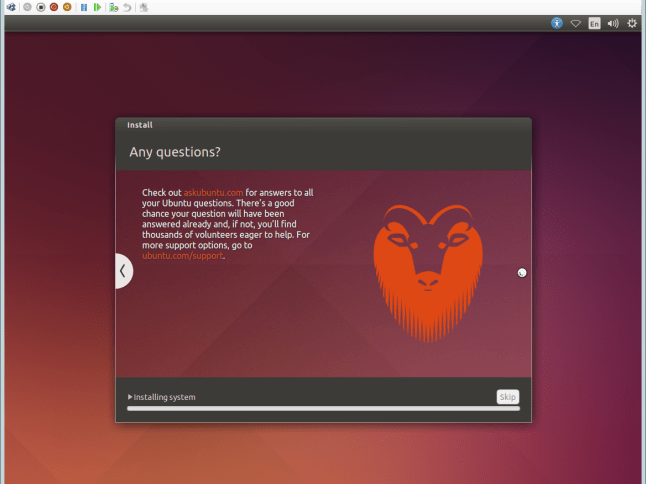The height and width of the screenshot is (484, 646).
Task: Click the Skip button
Action: [x=508, y=397]
